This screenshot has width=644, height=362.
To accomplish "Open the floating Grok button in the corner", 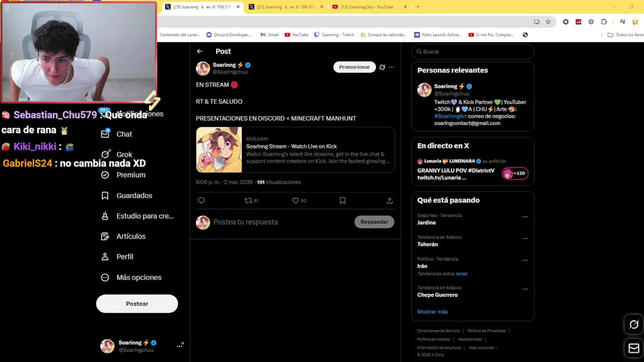I will tap(634, 325).
